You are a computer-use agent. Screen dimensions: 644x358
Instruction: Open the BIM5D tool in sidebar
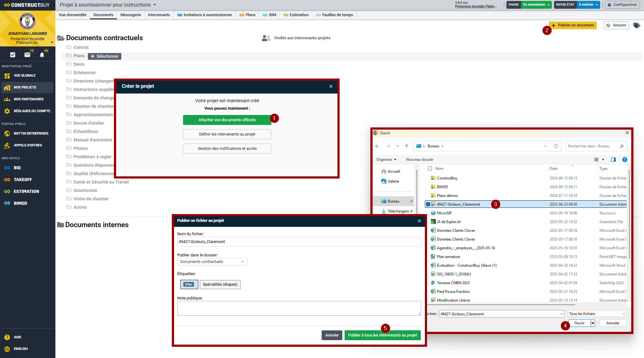[20, 203]
